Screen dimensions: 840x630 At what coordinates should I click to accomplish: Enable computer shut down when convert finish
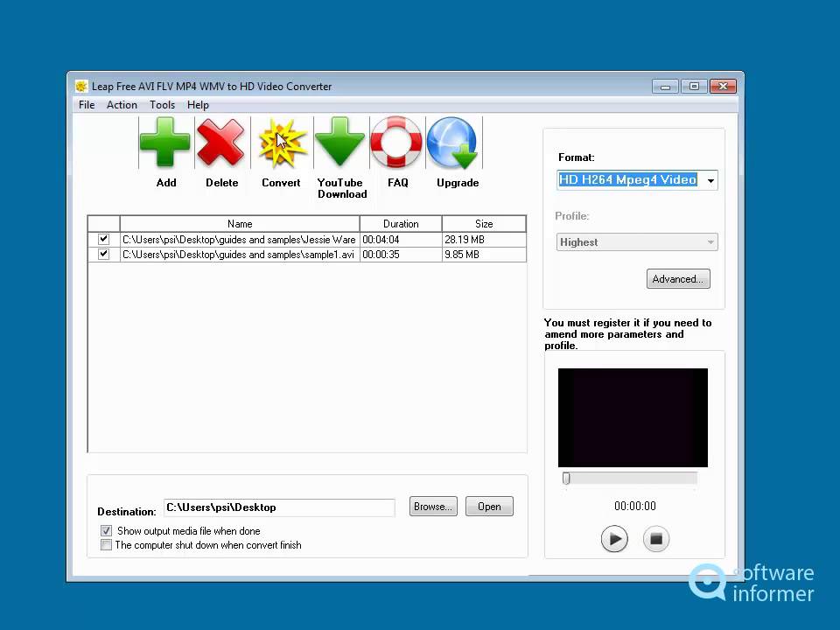[x=106, y=545]
